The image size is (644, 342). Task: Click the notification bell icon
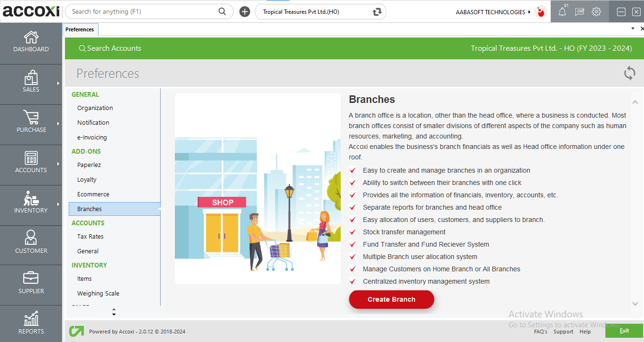562,12
